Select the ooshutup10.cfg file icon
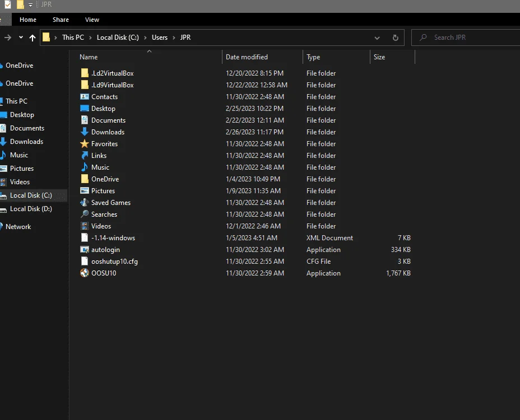The height and width of the screenshot is (420, 520). coord(85,261)
